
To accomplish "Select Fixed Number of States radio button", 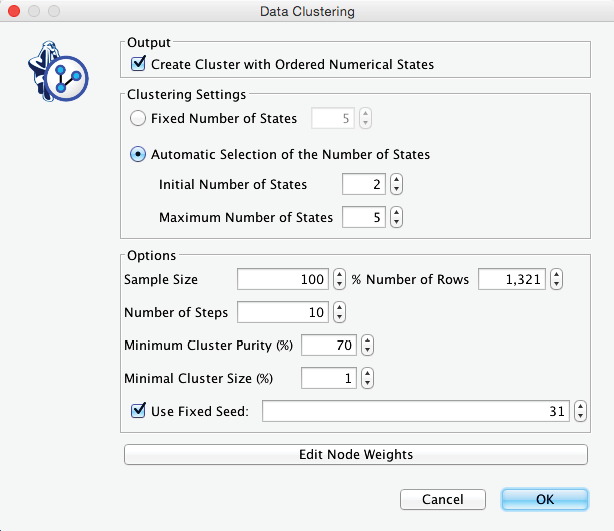I will [x=139, y=118].
